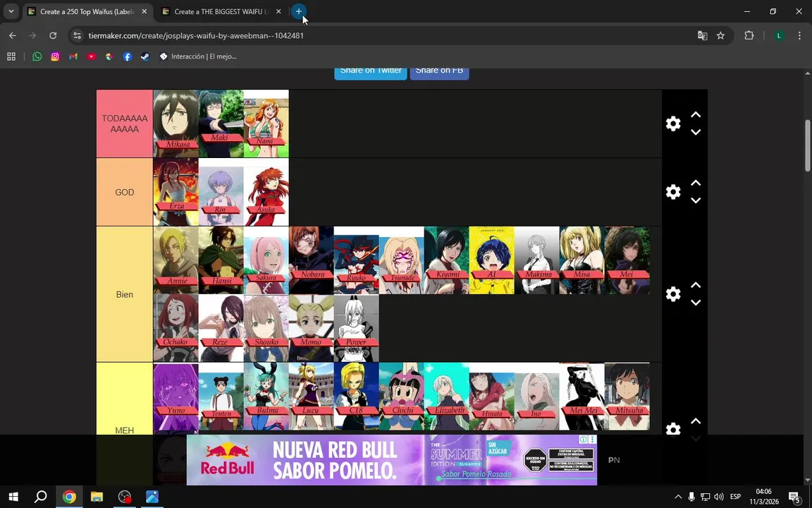Close THE BIGGEST WAIFU tab
Viewport: 812px width, 508px height.
(x=278, y=11)
